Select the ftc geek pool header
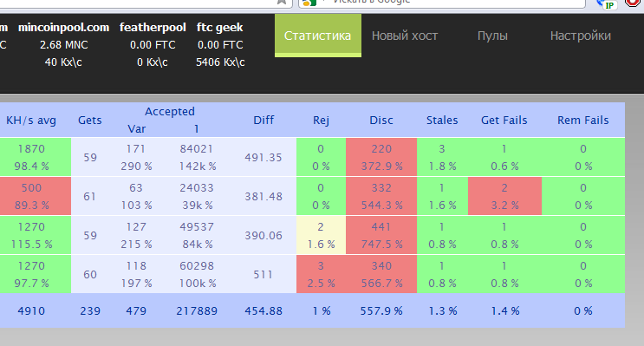Screen dimensions: 644x346 point(220,28)
